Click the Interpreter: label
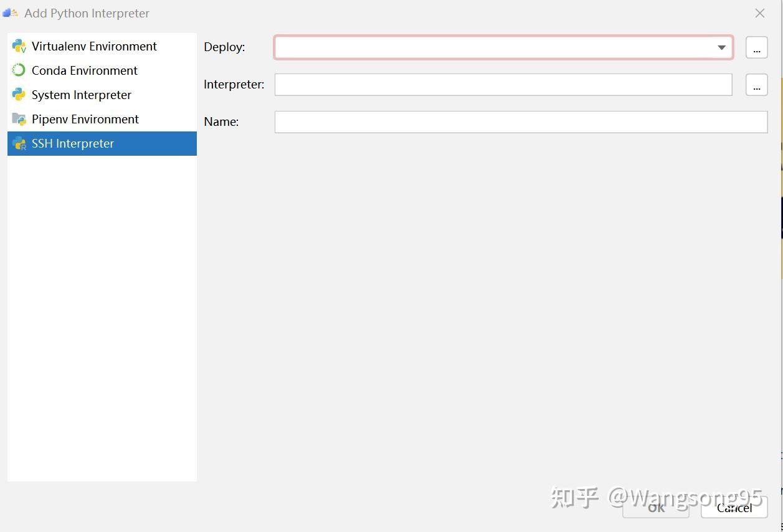 (x=234, y=85)
